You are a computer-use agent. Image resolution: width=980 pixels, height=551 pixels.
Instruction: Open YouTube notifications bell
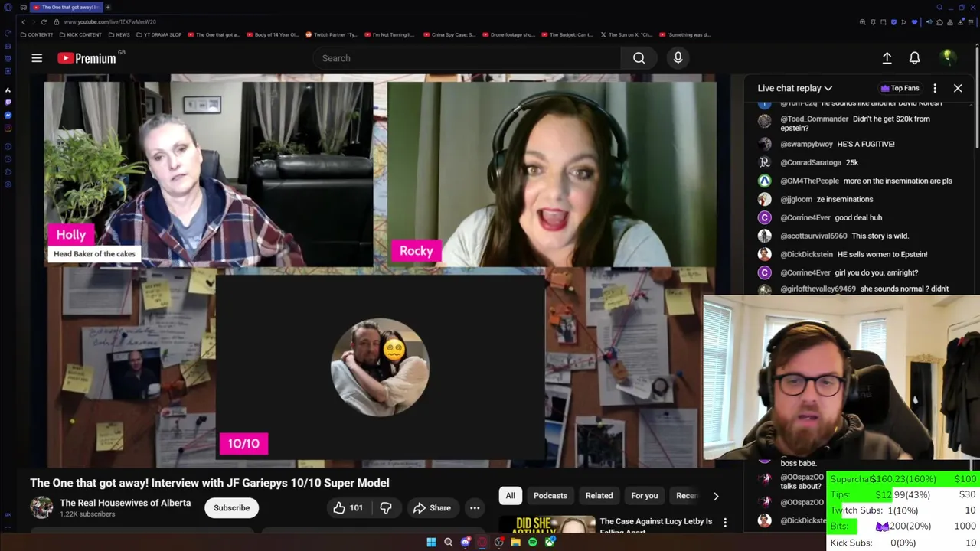[x=914, y=58]
